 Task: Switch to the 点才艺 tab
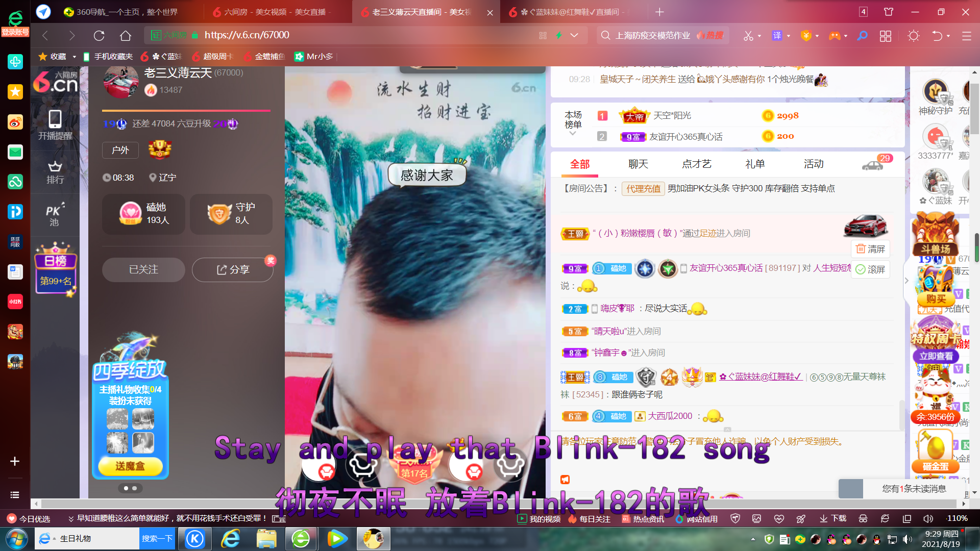(x=697, y=164)
